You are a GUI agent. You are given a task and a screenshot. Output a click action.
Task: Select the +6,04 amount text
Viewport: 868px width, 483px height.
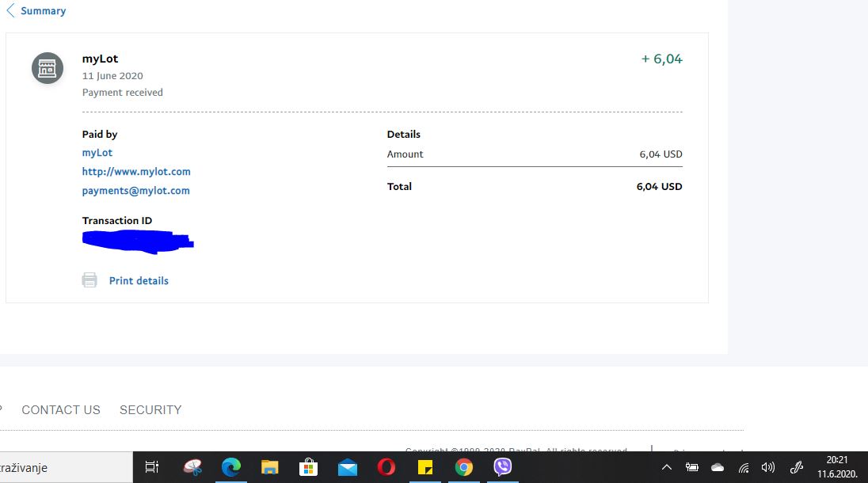click(x=661, y=59)
